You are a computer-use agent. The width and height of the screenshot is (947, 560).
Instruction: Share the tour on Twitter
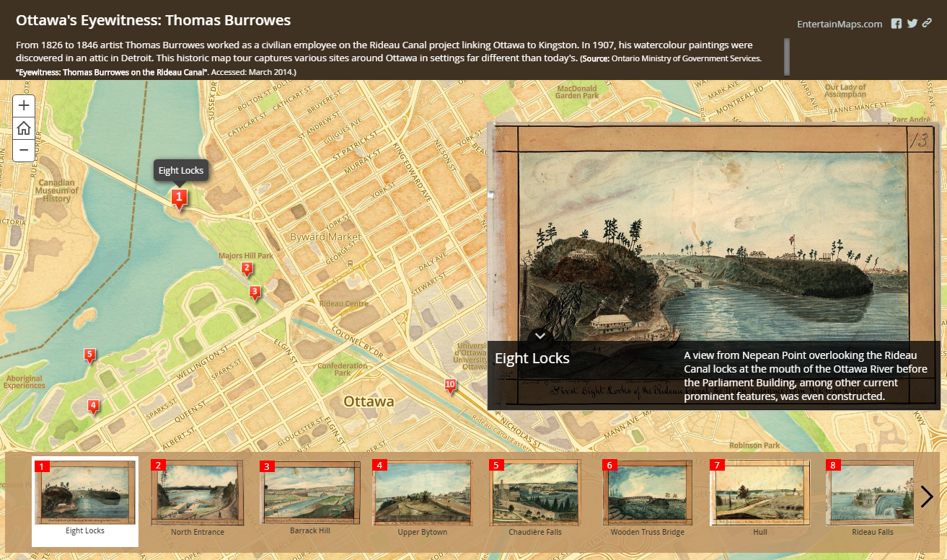[912, 23]
